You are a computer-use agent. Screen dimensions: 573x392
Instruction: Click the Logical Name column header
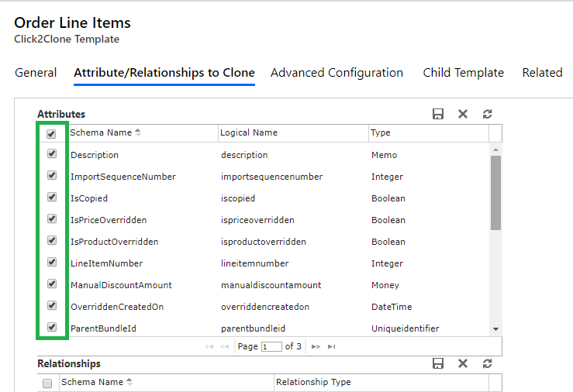(249, 132)
